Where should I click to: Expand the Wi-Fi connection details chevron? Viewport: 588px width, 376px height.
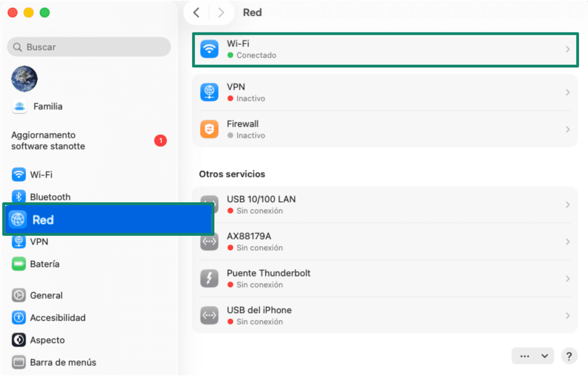(x=568, y=49)
